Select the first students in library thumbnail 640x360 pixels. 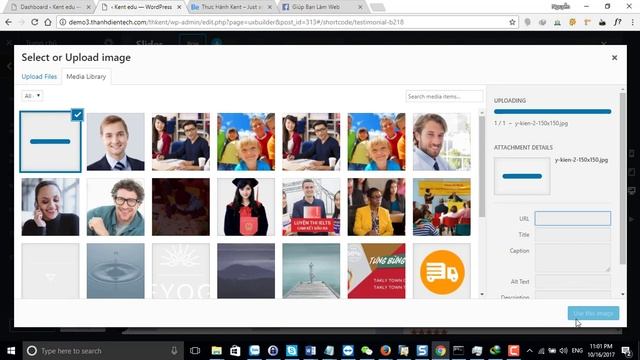click(181, 142)
